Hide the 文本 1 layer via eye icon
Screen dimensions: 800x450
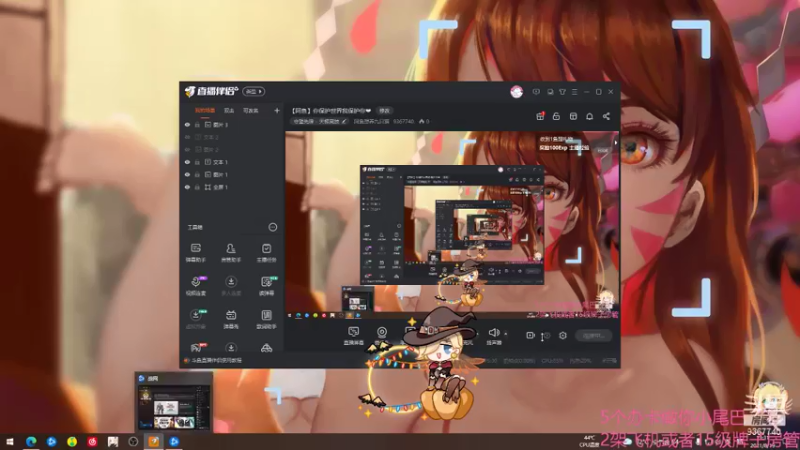pyautogui.click(x=187, y=162)
